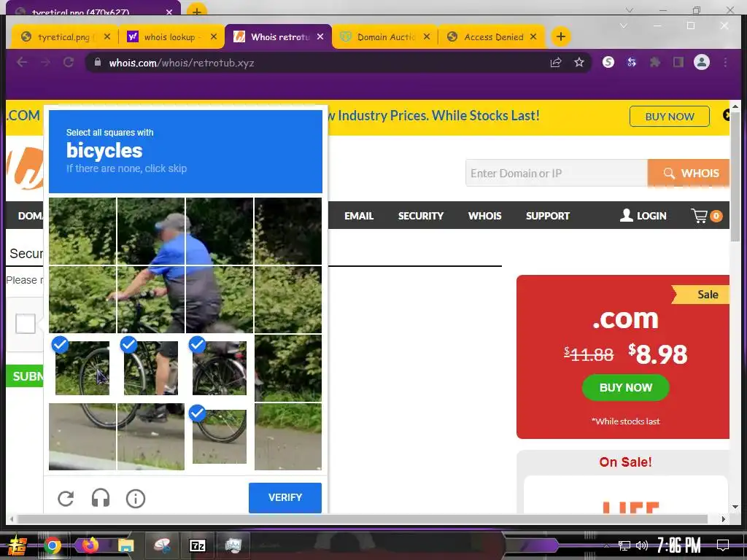Deselect checked tile with rear wheel bottom
This screenshot has height=560, width=747.
tap(220, 437)
